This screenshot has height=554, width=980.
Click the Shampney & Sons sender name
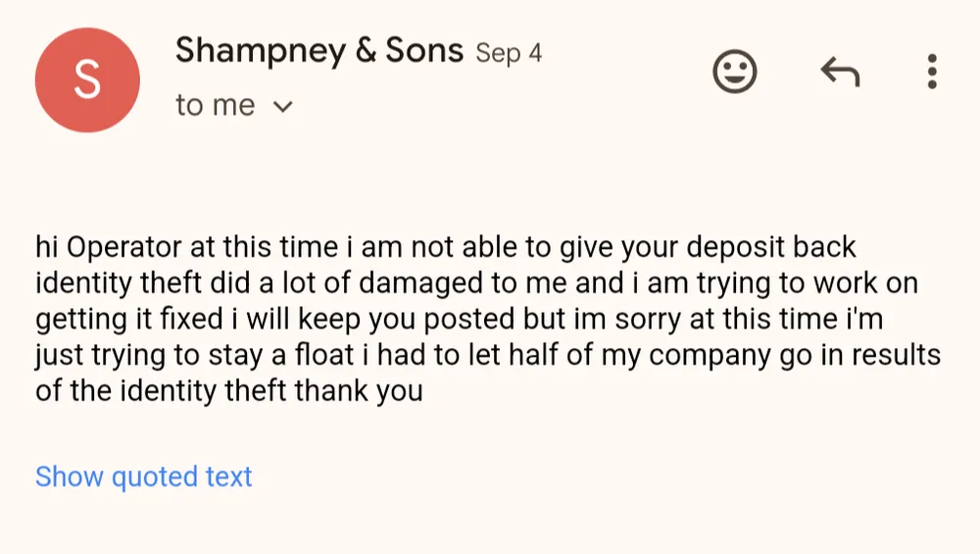[x=318, y=50]
